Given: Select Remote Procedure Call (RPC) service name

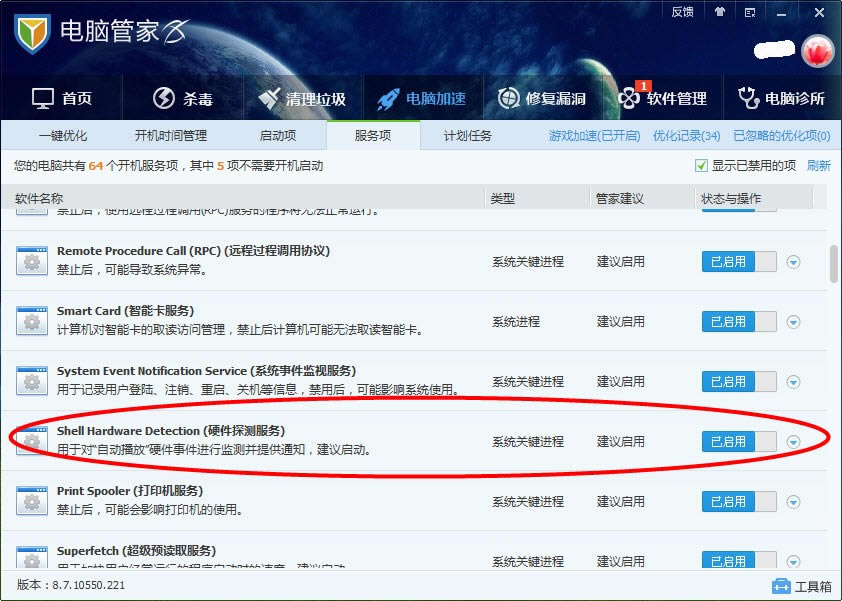Looking at the screenshot, I should point(193,251).
